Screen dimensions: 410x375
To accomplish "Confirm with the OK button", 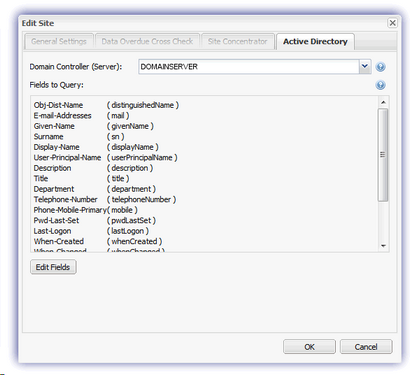I will tap(309, 347).
